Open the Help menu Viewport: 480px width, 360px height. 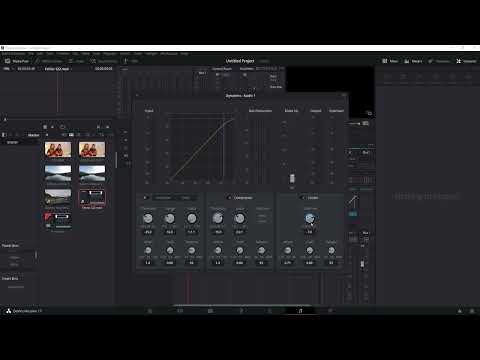[x=184, y=53]
